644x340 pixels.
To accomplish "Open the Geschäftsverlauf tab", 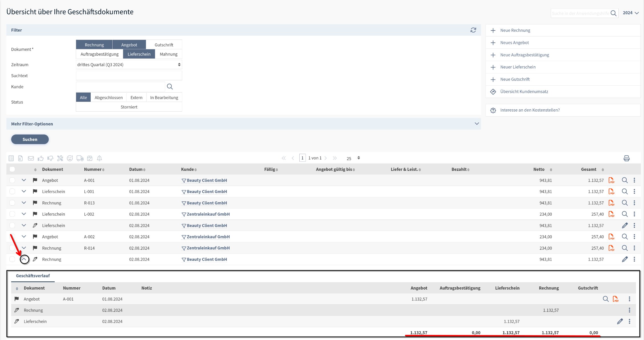I will tap(33, 276).
